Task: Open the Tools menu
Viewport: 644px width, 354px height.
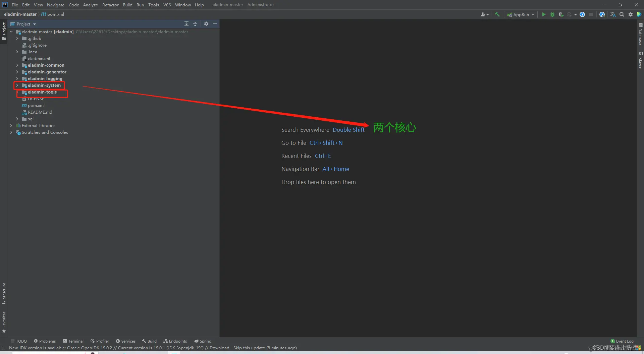Action: pyautogui.click(x=153, y=5)
